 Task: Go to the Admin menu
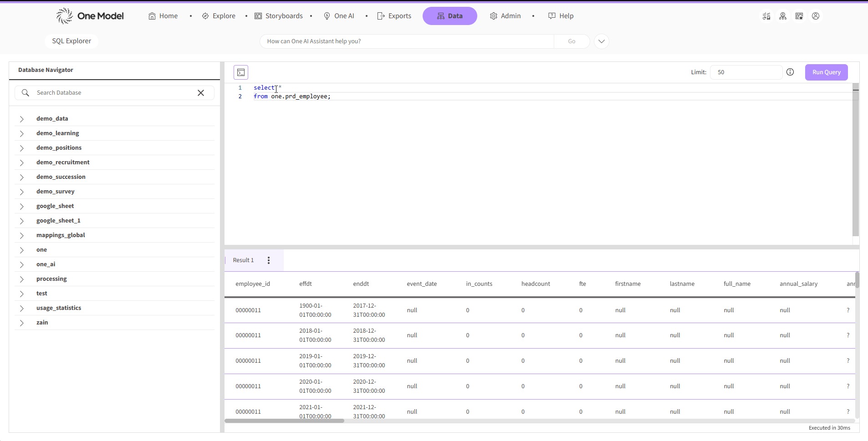[x=505, y=16]
